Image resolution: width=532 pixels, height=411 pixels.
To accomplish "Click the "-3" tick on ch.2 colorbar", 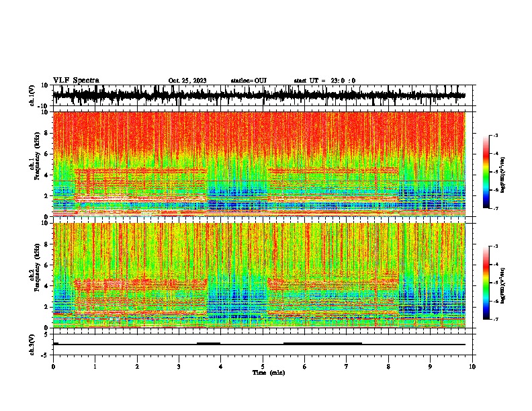I will pyautogui.click(x=495, y=246).
